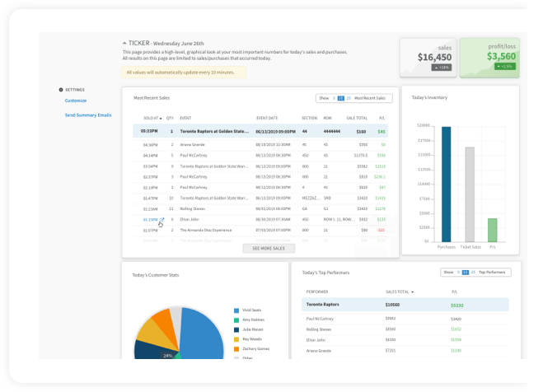Click the green percentage badge under profit/loss

click(503, 67)
